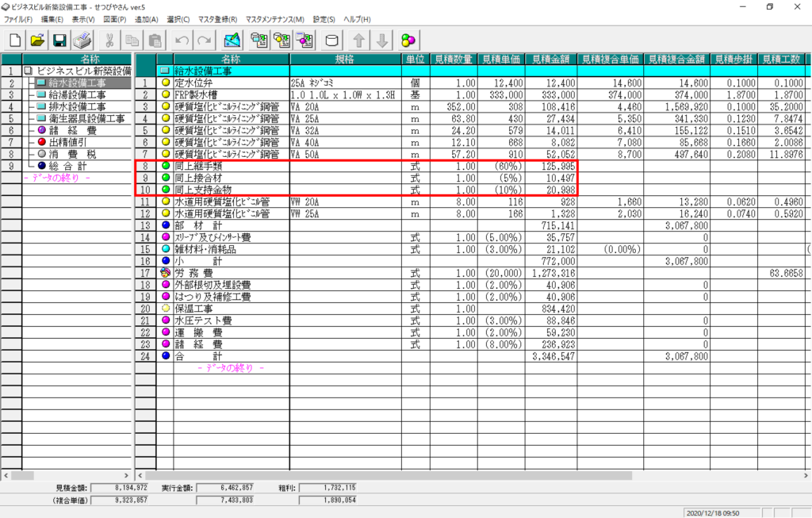Image resolution: width=812 pixels, height=518 pixels.
Task: Click right arrow of left tree scrollbar
Action: (126, 475)
